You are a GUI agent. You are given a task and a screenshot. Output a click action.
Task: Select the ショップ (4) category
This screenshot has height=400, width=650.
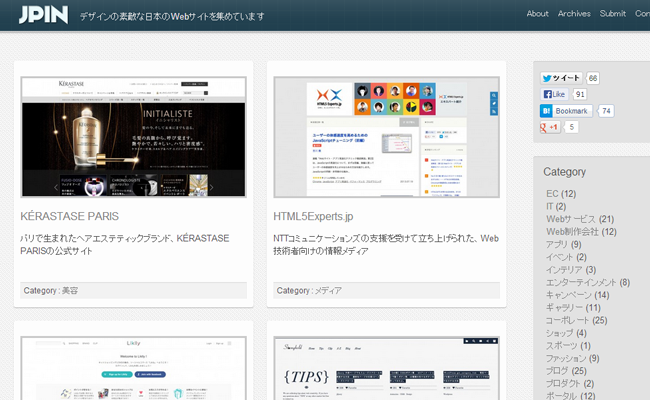[566, 333]
